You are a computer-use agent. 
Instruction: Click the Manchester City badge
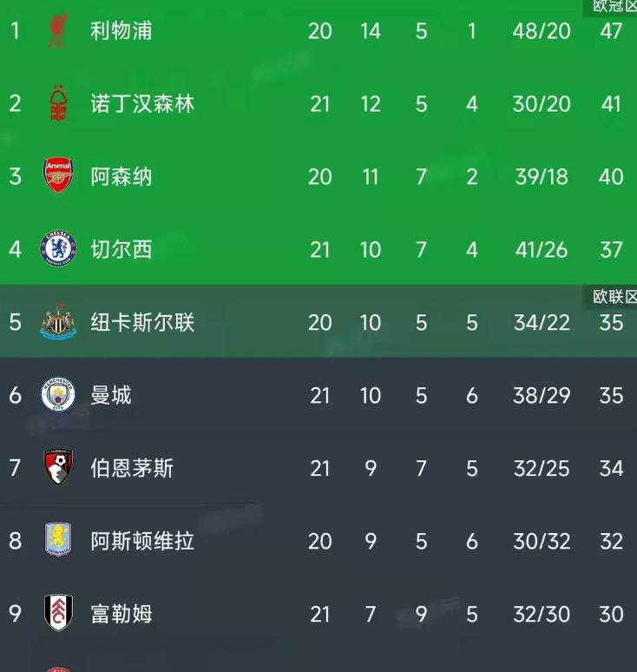pos(58,394)
